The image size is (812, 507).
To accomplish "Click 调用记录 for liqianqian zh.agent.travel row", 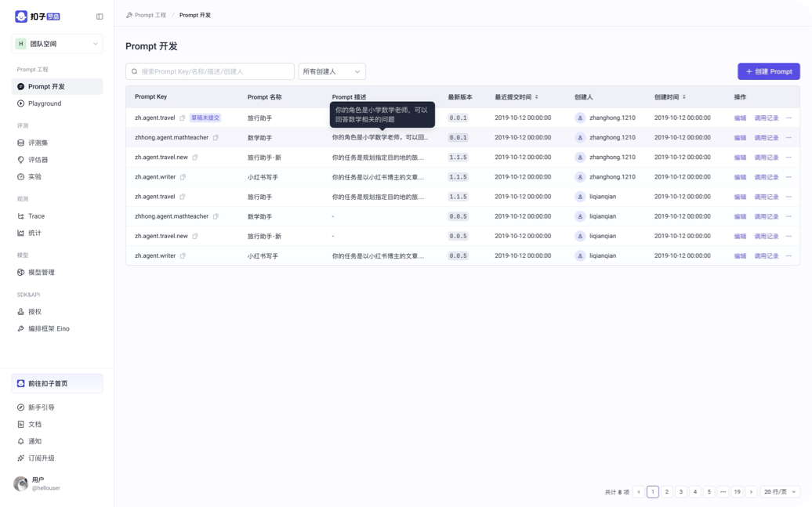I will pos(767,197).
